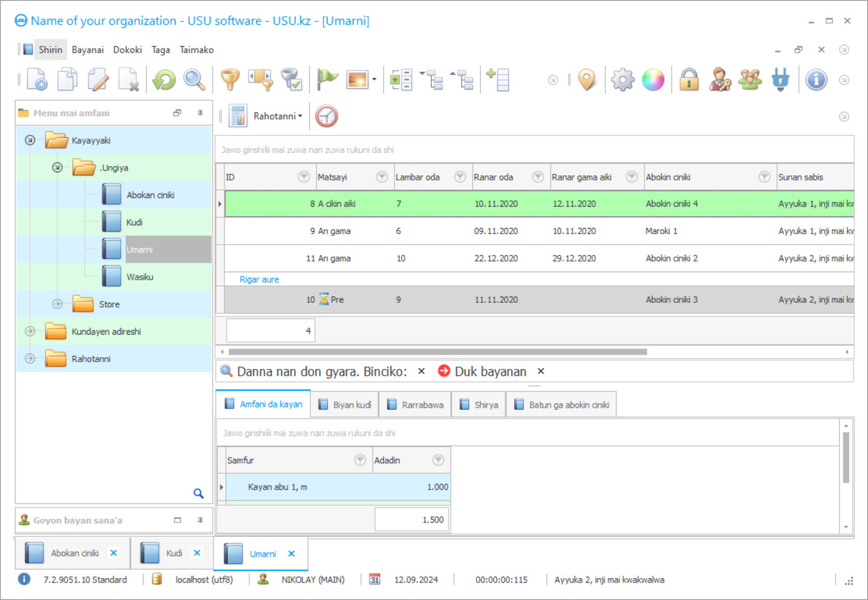
Task: Select Abokan ciniki in menu tree
Action: pos(150,195)
